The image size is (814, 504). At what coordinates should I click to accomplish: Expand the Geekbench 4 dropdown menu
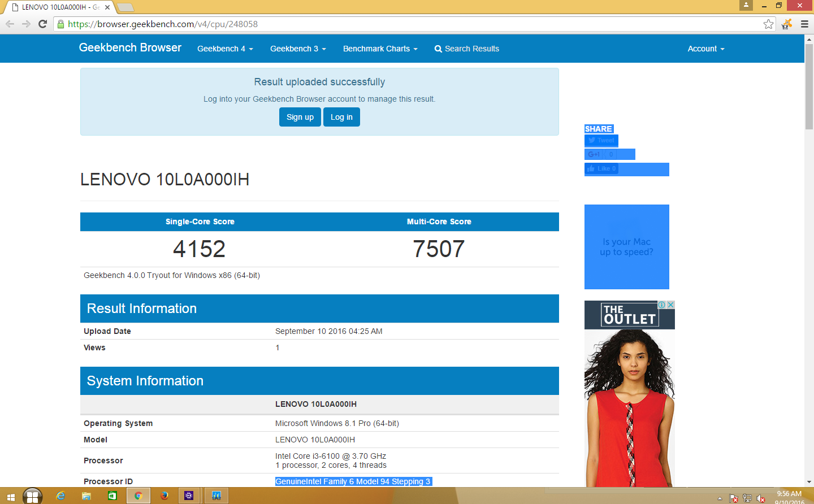pyautogui.click(x=225, y=49)
